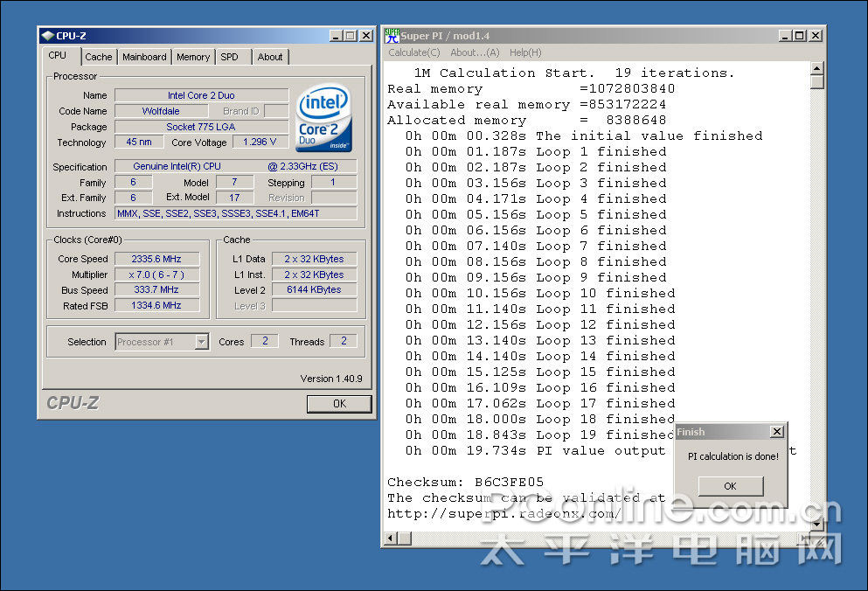Click OK in the CPU-Z window
The image size is (868, 591).
point(339,404)
